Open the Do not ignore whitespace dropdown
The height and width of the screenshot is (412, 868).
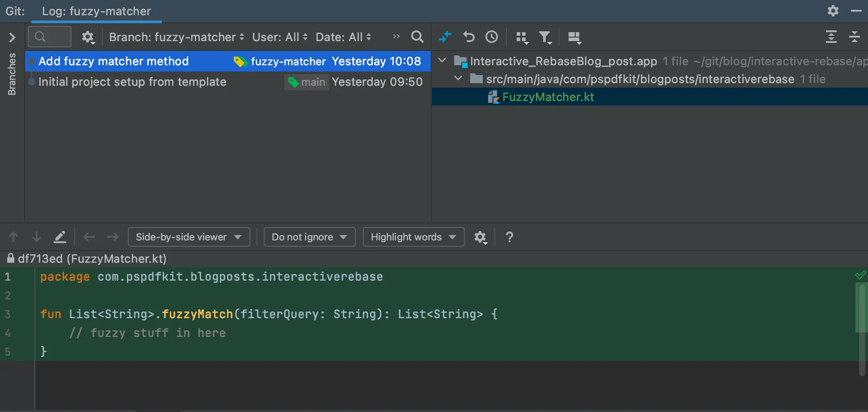point(309,237)
